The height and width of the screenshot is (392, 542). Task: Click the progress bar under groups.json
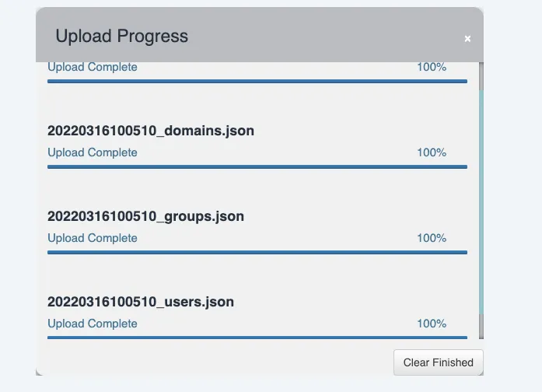257,252
